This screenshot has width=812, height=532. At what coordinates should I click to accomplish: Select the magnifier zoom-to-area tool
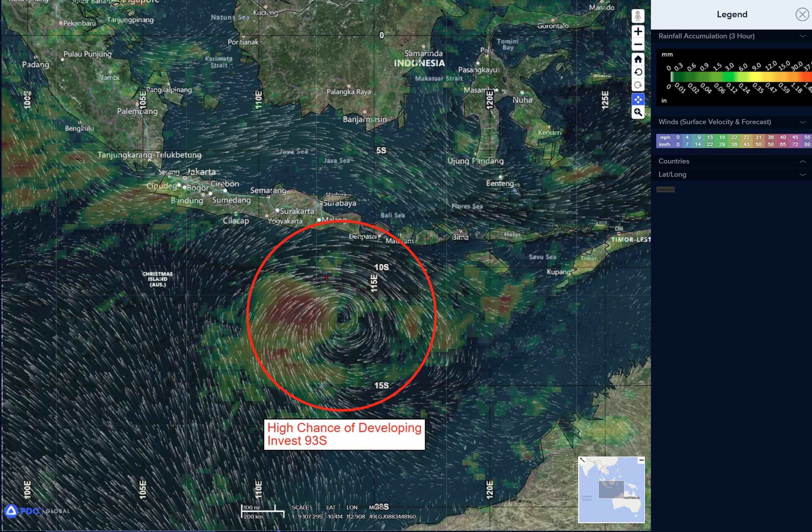coord(638,112)
